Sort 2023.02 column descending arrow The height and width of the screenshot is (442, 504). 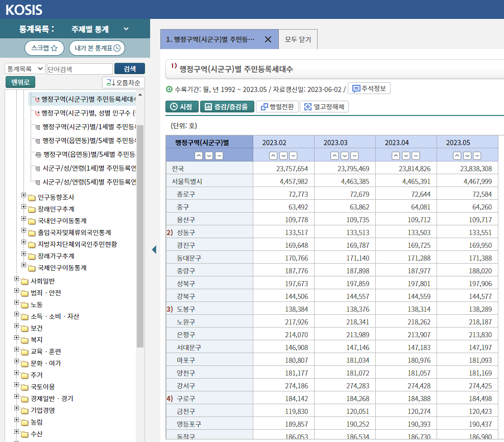point(283,156)
